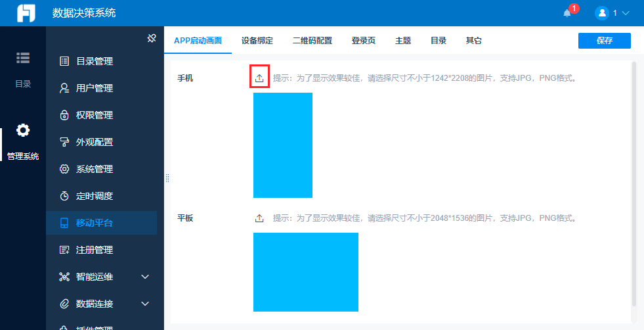This screenshot has height=330, width=644.
Task: Click the user avatar icon
Action: point(602,13)
